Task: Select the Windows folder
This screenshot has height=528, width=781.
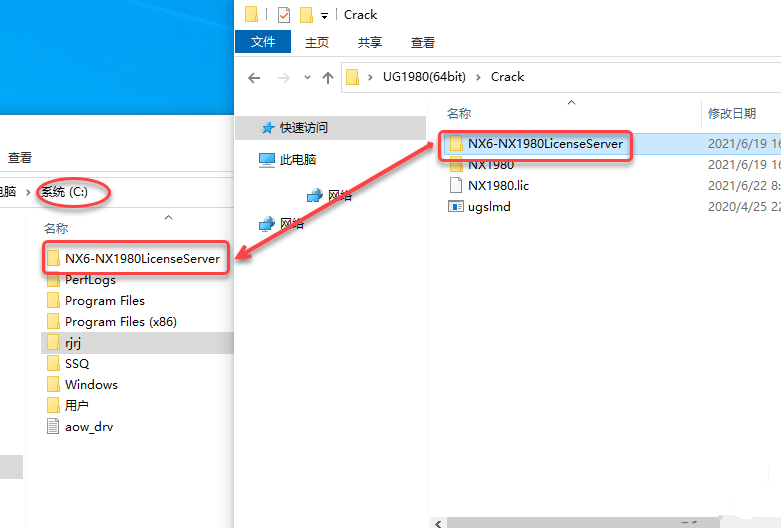Action: [91, 385]
